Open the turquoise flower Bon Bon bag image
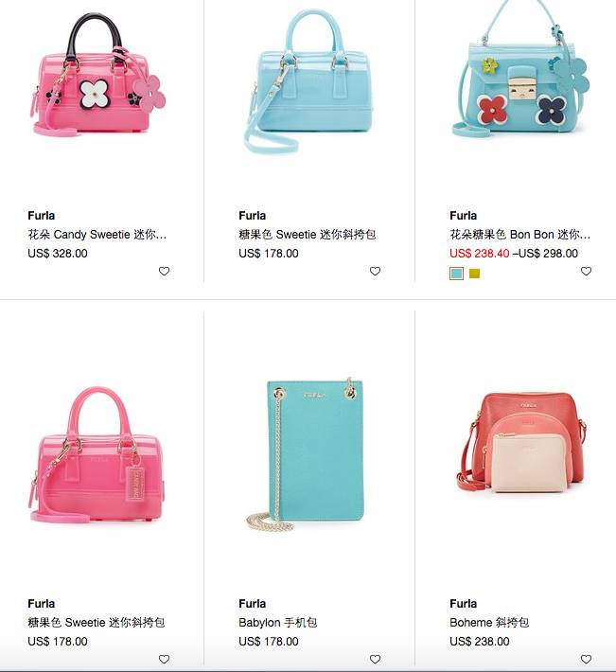The image size is (616, 672). [520, 68]
